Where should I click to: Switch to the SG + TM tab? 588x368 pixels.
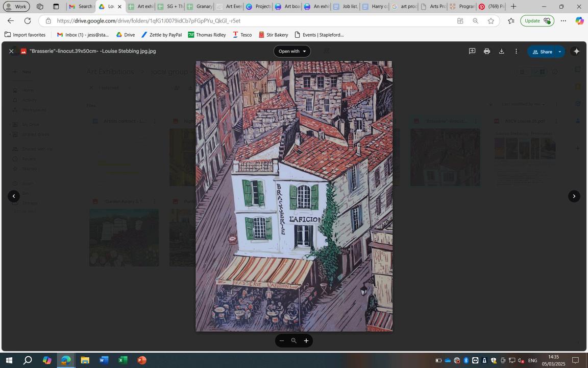coord(170,6)
